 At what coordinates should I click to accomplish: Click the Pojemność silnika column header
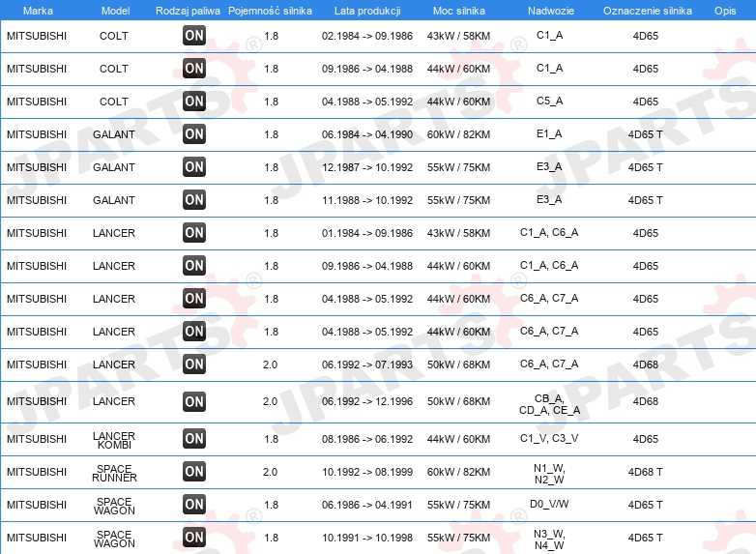tap(270, 11)
